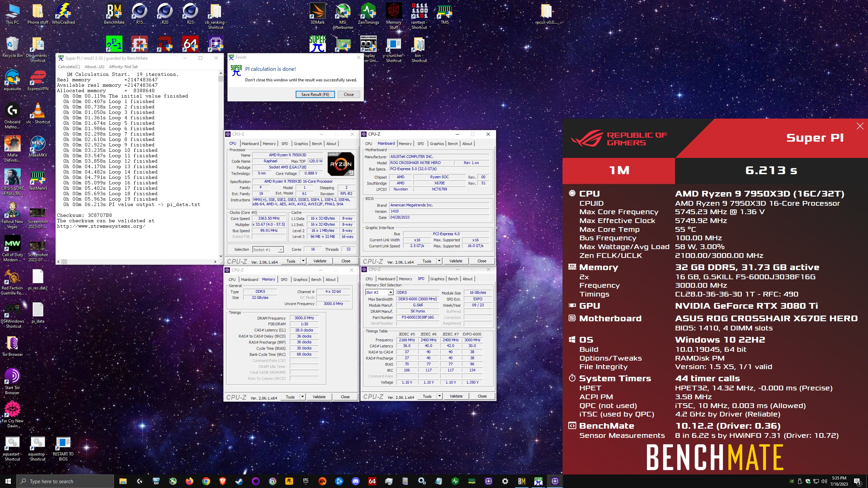
Task: Click the DRAM Frequency value 3000.0 MHz
Action: [x=304, y=318]
